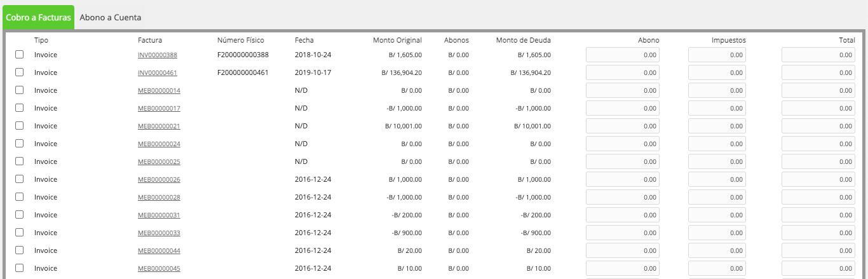The width and height of the screenshot is (868, 279).
Task: Click the Abono field for MEB00000021 row
Action: (x=623, y=126)
